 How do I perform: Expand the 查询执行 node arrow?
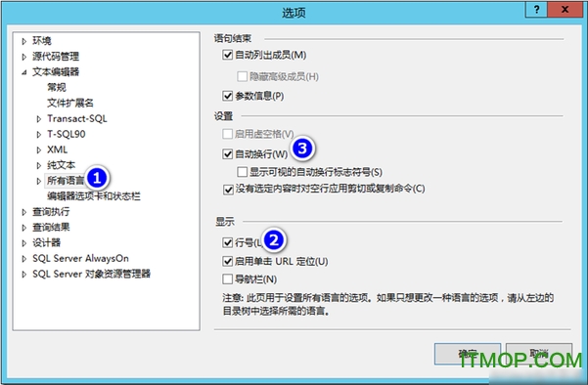click(x=24, y=212)
